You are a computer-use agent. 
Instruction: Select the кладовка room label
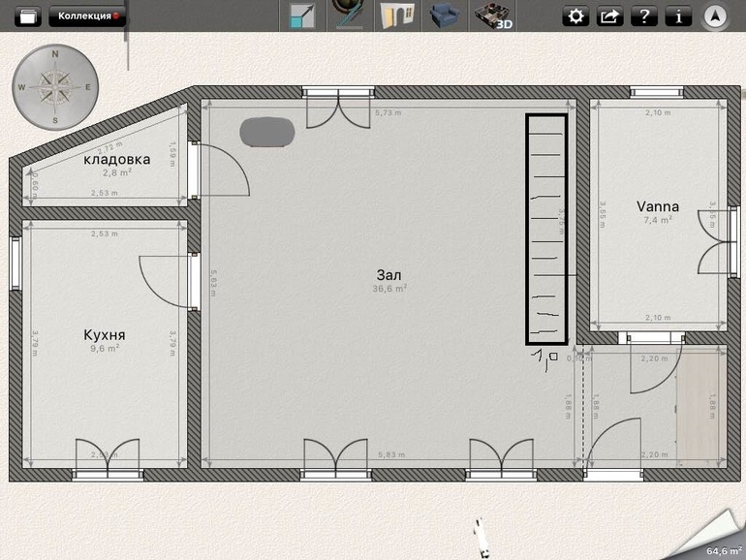tap(116, 159)
